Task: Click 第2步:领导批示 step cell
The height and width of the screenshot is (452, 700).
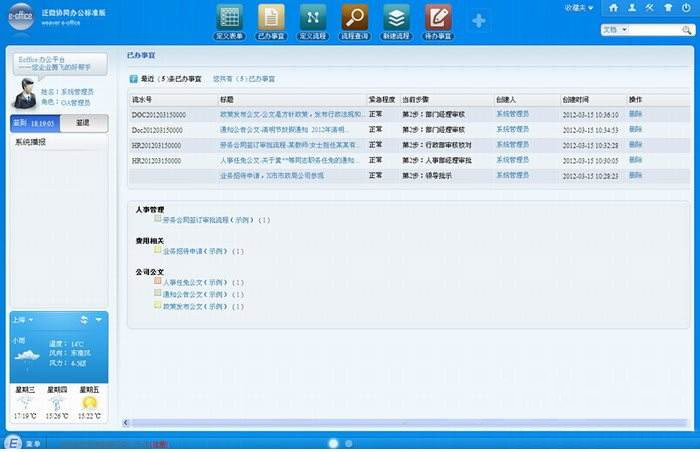Action: point(427,176)
